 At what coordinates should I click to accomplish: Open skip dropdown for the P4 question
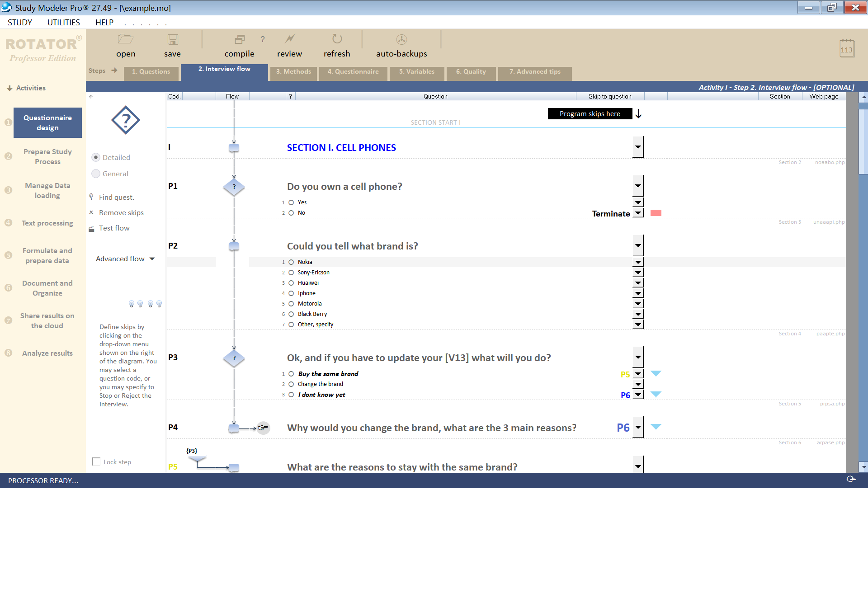[638, 427]
